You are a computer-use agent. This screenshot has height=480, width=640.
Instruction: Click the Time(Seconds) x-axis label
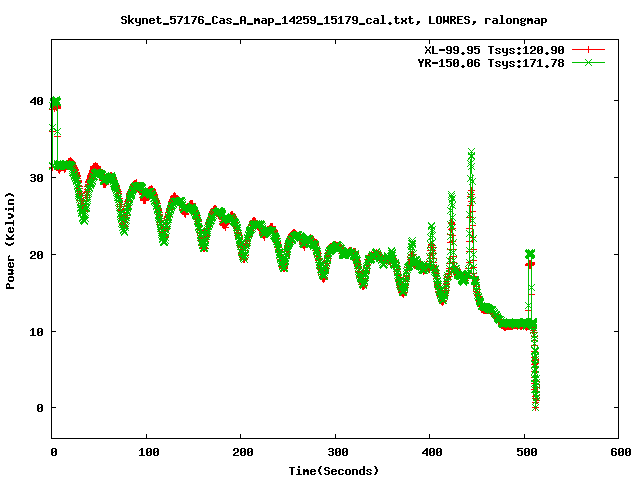[x=333, y=471]
